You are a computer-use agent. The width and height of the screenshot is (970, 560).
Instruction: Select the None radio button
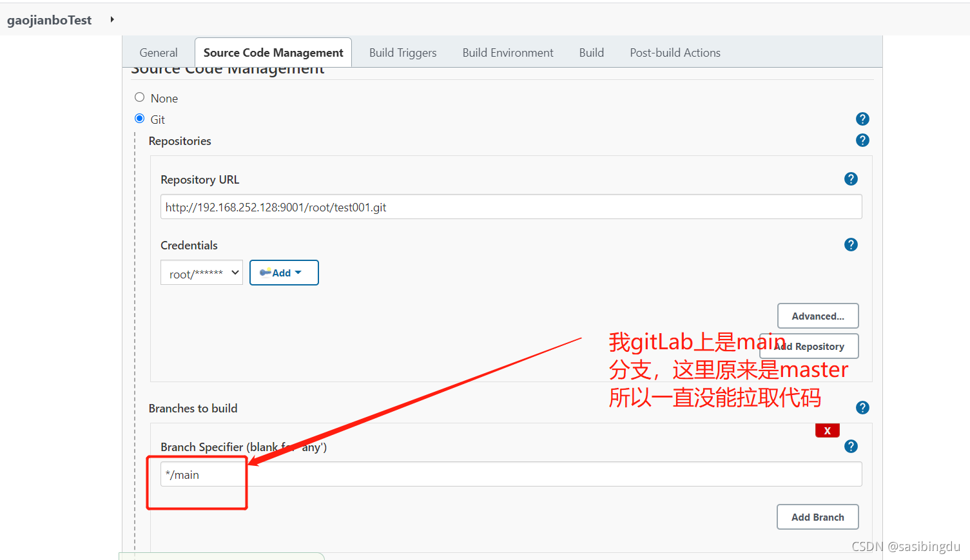(139, 97)
